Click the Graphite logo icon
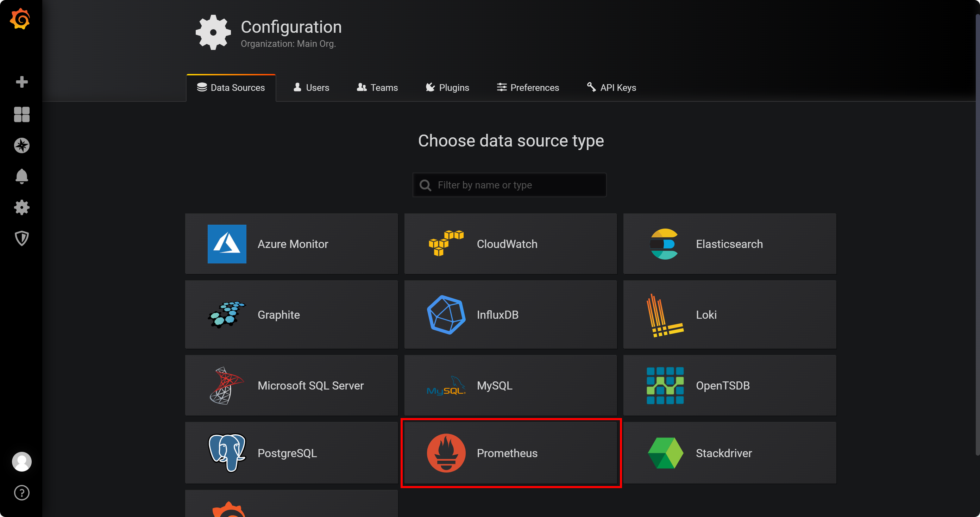The image size is (980, 517). (227, 315)
